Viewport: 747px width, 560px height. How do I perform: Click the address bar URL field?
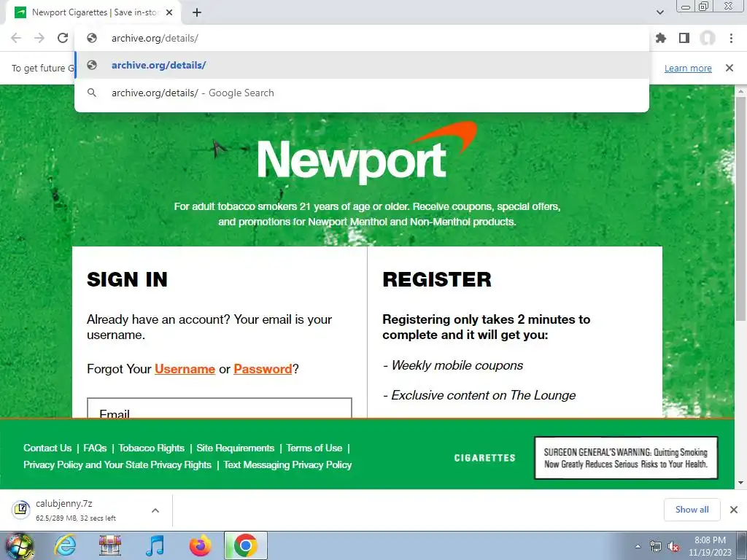362,38
